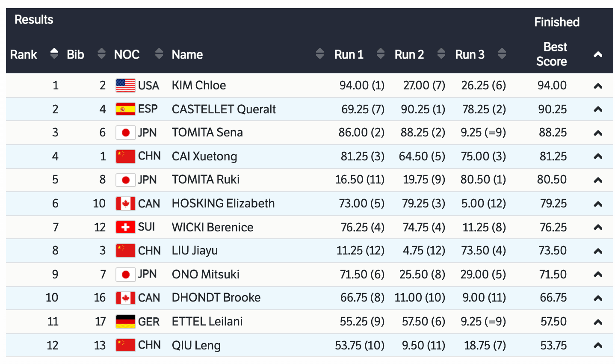Screen dimensions: 615x364
Task: Expand KIM Chloe's row details
Action: coord(598,86)
